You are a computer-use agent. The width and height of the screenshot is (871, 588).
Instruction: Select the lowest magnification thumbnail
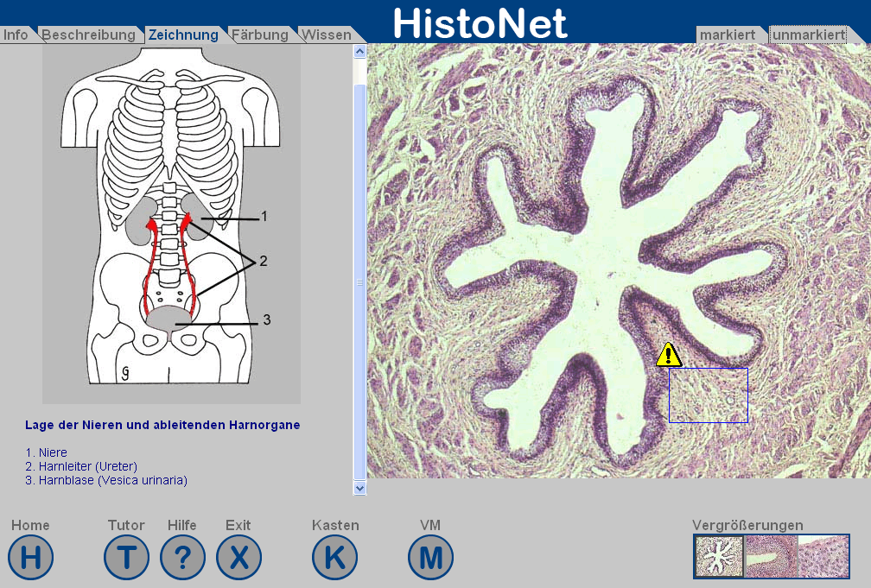tap(719, 556)
